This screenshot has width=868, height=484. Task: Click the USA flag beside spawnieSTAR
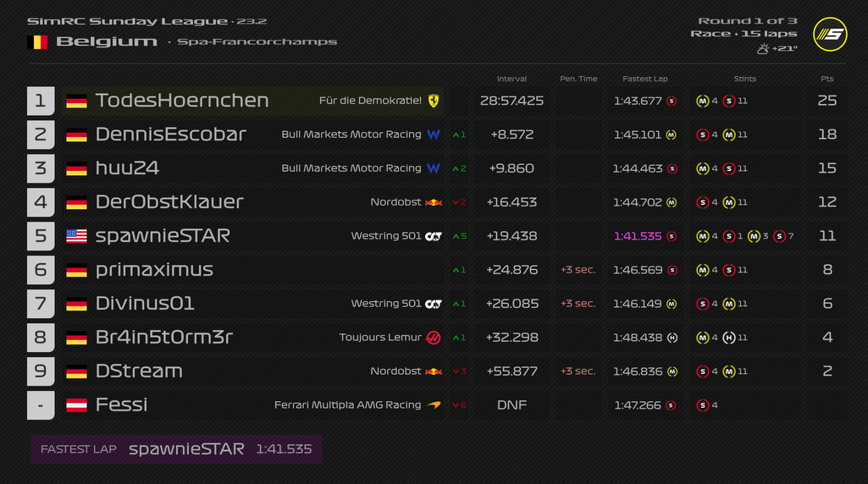(77, 236)
